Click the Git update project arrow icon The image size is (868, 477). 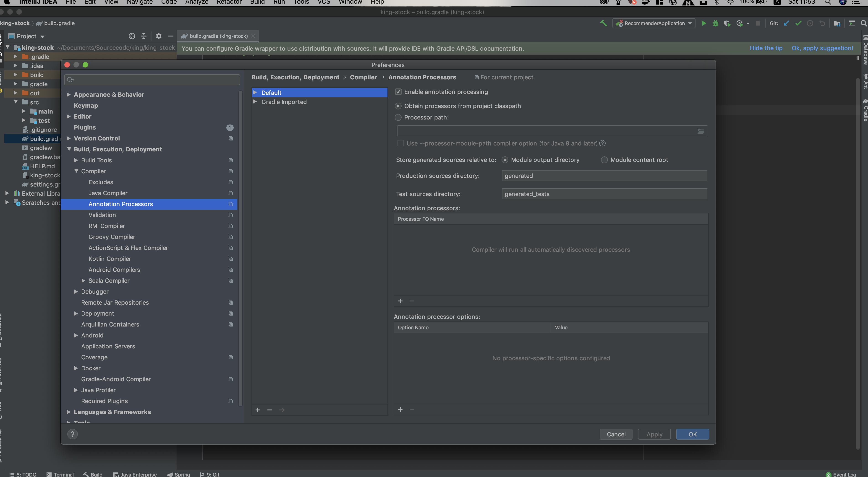point(786,23)
